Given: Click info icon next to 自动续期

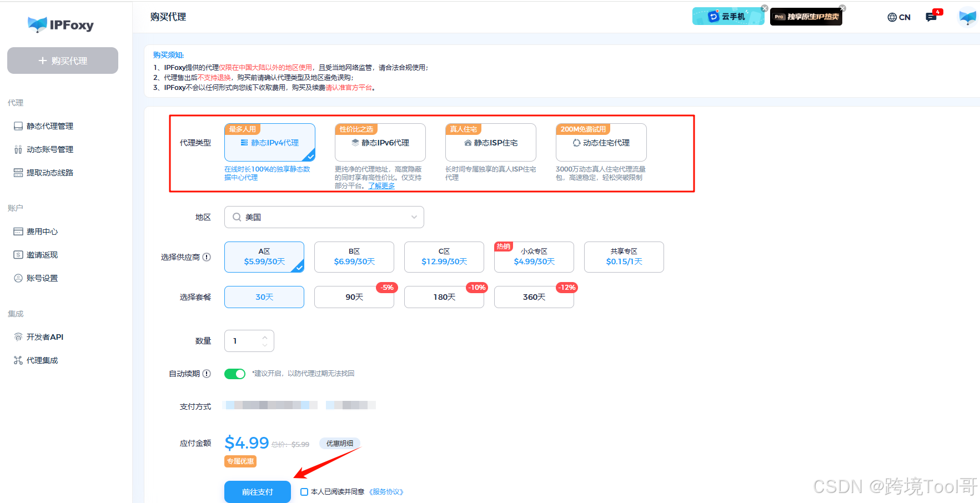Looking at the screenshot, I should pyautogui.click(x=207, y=374).
